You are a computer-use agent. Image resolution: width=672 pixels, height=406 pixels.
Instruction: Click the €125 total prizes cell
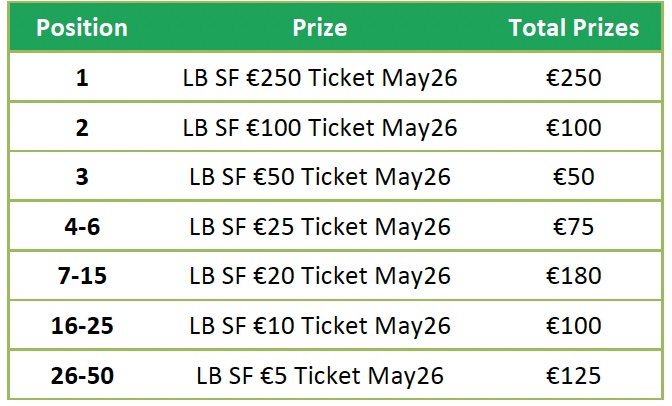tap(573, 376)
